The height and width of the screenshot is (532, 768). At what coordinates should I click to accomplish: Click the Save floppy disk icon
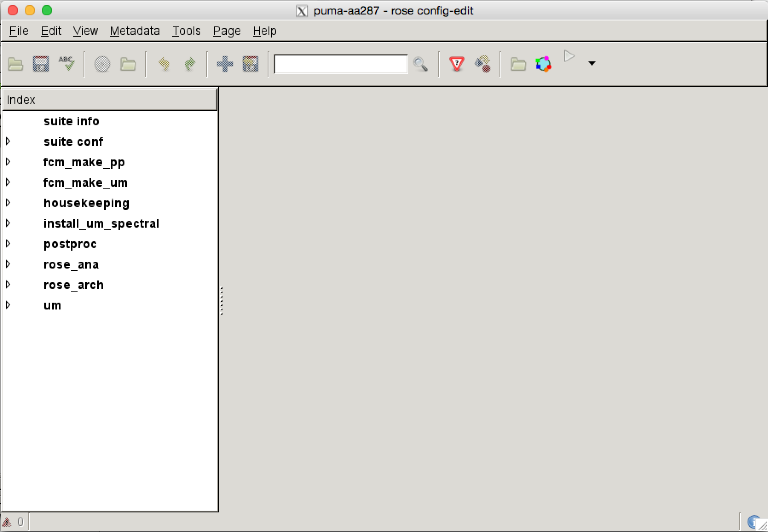pyautogui.click(x=41, y=64)
